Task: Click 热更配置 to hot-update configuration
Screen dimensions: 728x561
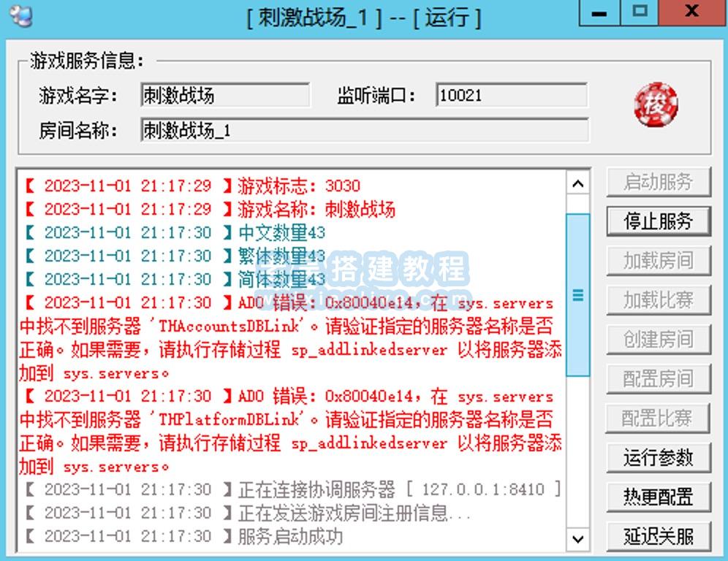Action: [658, 497]
